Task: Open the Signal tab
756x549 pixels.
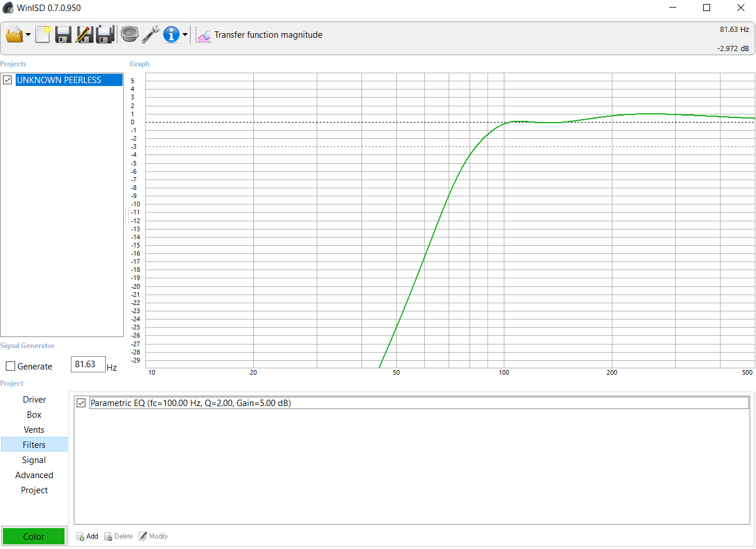Action: (34, 460)
